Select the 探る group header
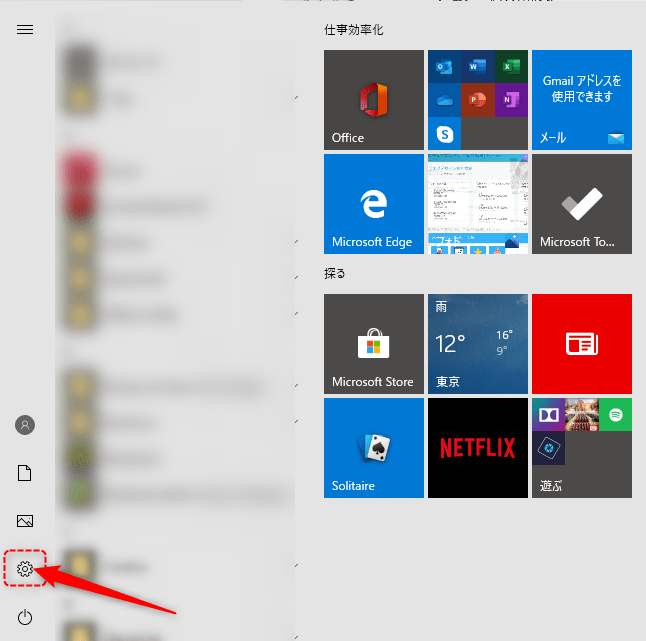Viewport: 646px width, 641px height. pyautogui.click(x=334, y=274)
